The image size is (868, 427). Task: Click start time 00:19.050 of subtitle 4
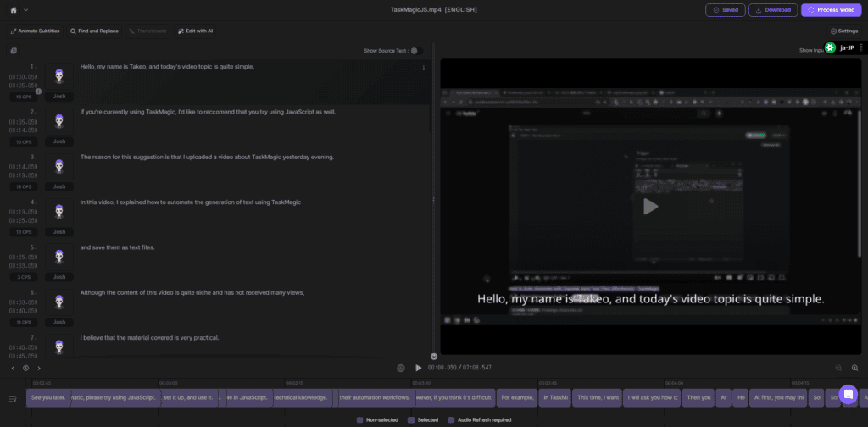(x=23, y=213)
